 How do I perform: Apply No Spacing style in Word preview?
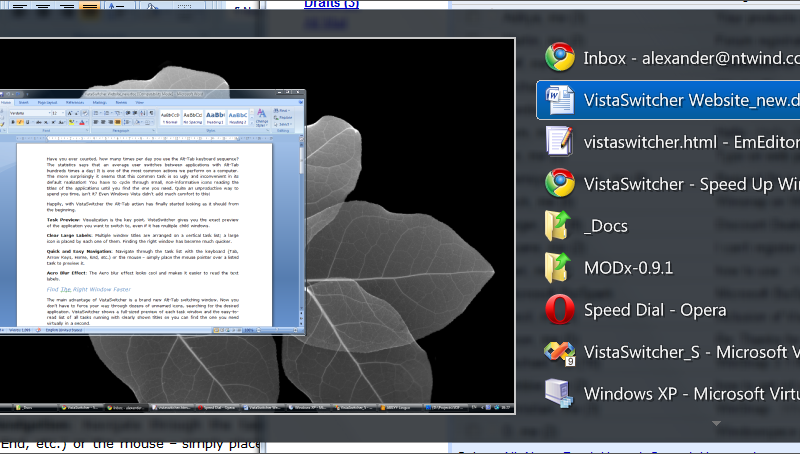(x=192, y=117)
